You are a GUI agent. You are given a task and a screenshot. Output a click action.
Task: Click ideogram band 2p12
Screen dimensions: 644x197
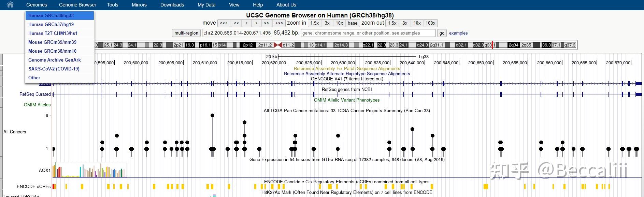(248, 45)
